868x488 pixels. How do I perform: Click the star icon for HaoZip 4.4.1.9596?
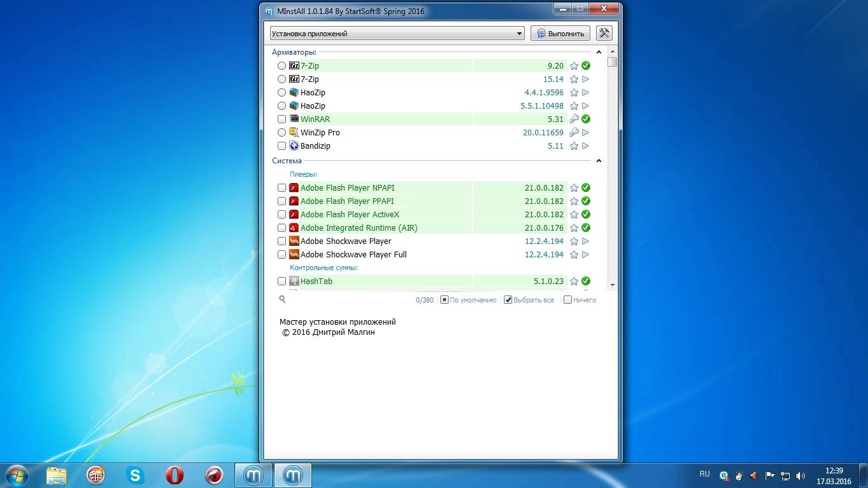[x=574, y=92]
